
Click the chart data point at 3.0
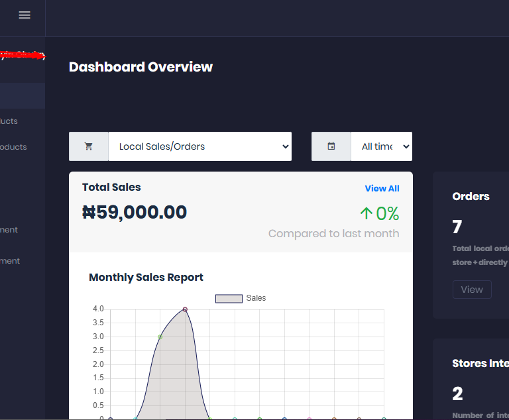click(160, 337)
